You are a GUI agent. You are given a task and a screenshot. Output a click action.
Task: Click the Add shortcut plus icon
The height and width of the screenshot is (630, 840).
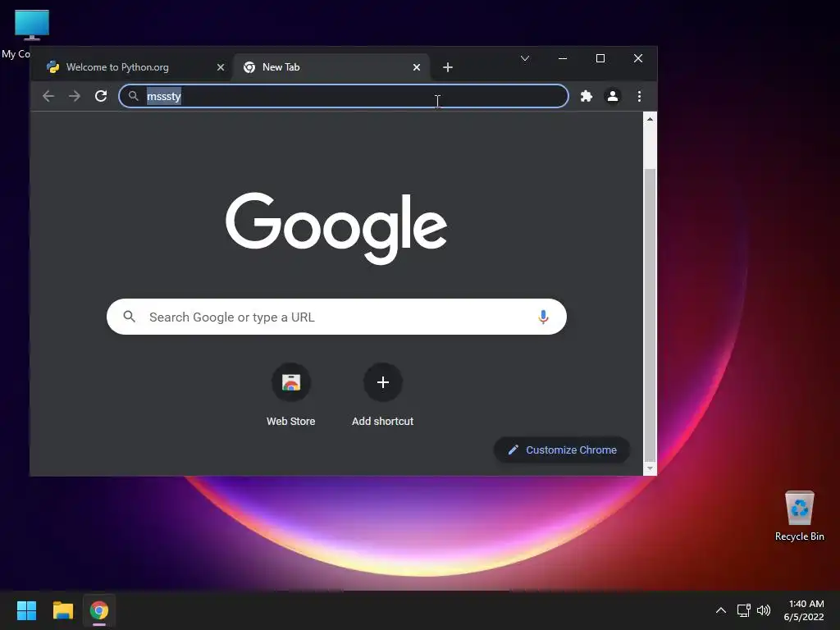(382, 382)
